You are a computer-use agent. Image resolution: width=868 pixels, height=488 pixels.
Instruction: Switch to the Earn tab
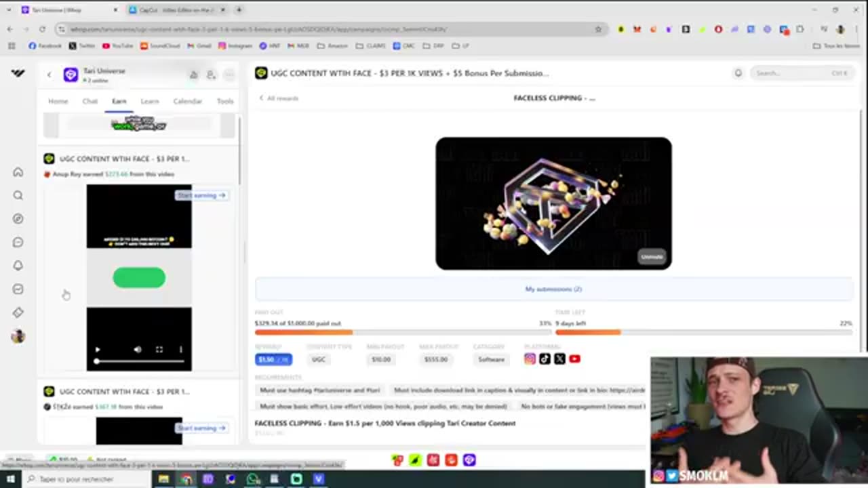[119, 101]
